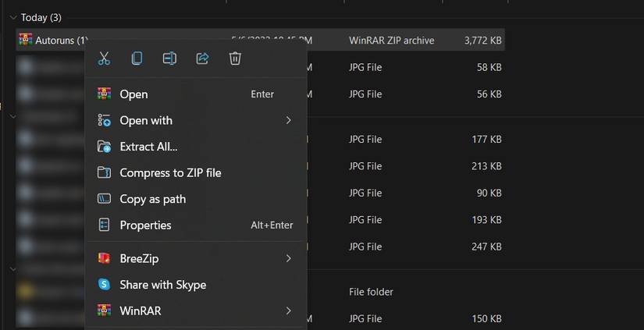Click the BreeZip app icon

(x=104, y=258)
